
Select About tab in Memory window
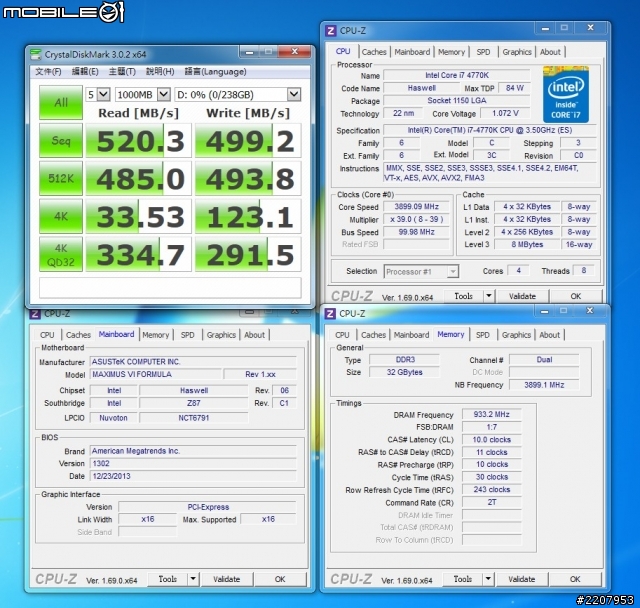click(x=549, y=335)
